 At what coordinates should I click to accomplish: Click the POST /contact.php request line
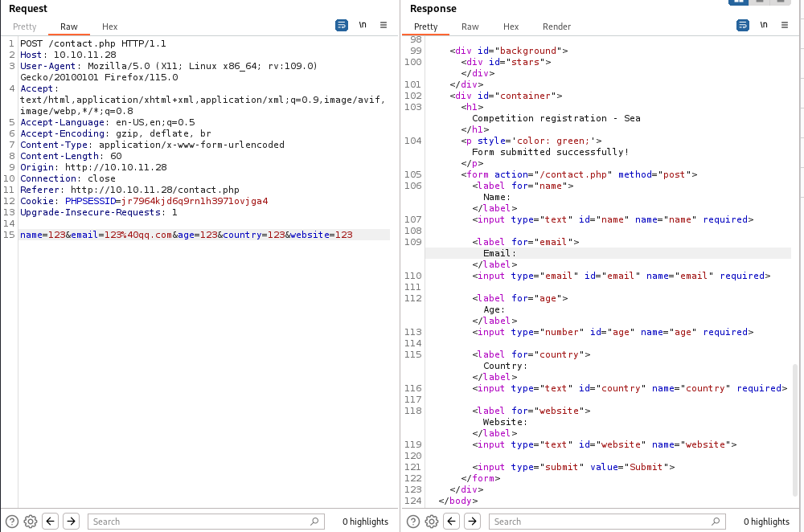click(92, 43)
